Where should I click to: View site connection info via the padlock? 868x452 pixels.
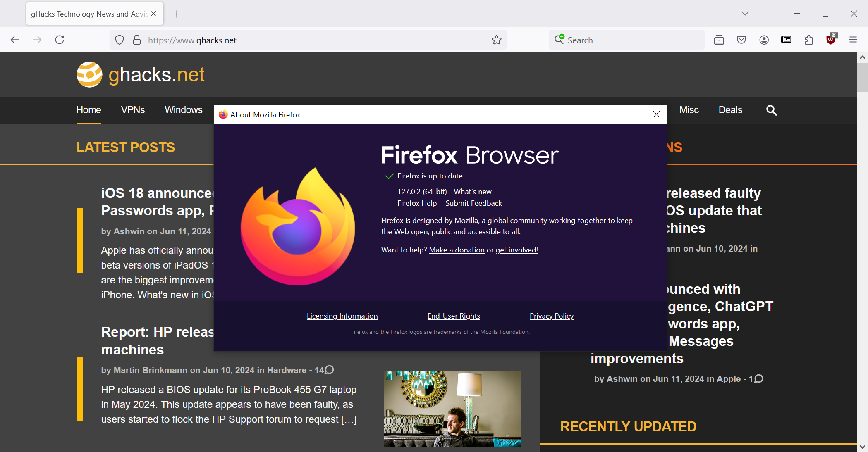coord(137,40)
